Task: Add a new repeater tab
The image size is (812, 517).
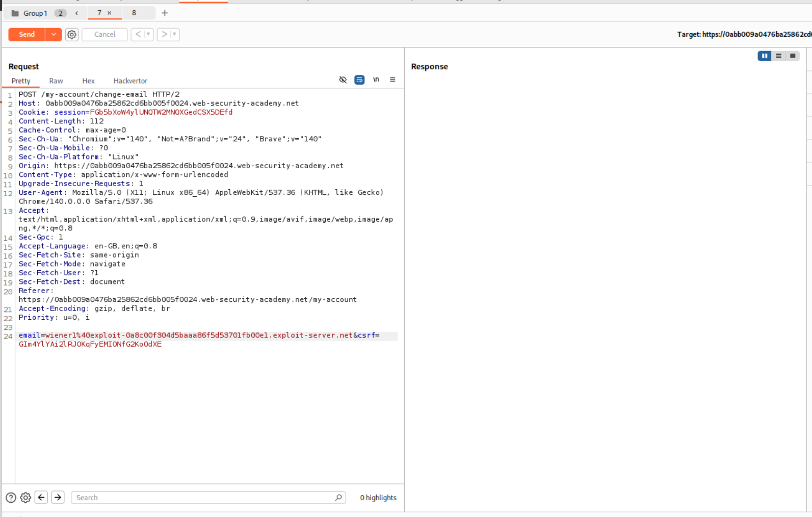Action: coord(165,13)
